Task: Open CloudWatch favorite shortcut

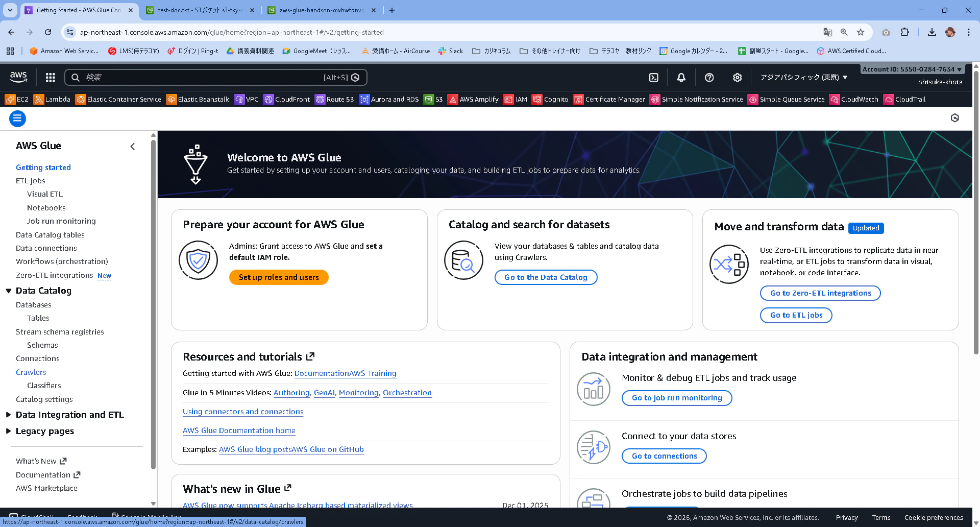Action: coord(854,99)
